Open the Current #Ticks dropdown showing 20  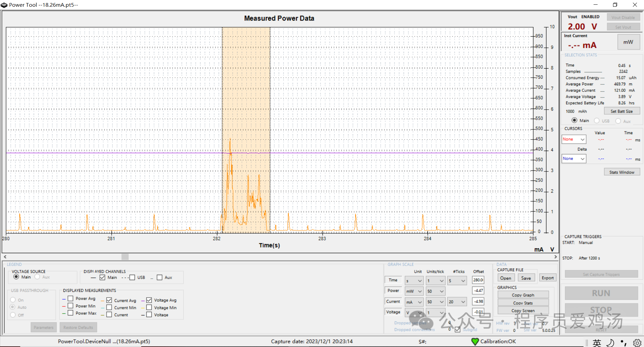457,302
